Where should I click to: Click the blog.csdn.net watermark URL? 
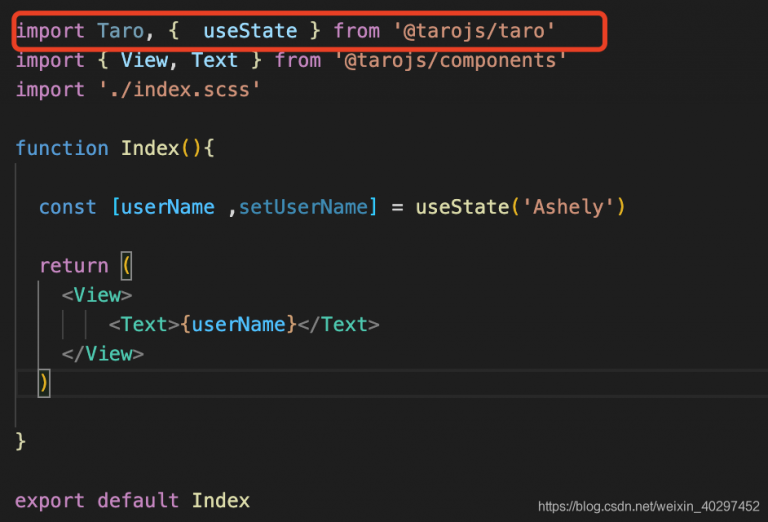(x=648, y=507)
